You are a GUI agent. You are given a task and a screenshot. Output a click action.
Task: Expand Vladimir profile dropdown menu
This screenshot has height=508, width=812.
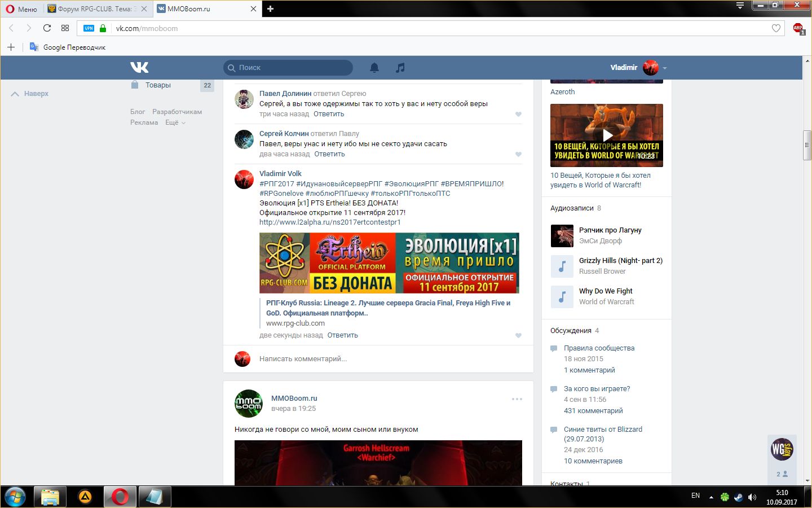(x=638, y=68)
